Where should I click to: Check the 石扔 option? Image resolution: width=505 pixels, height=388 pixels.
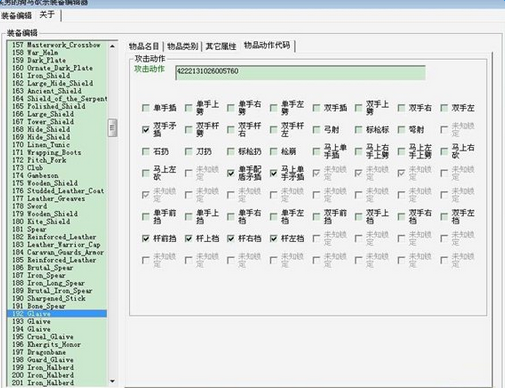(x=146, y=152)
